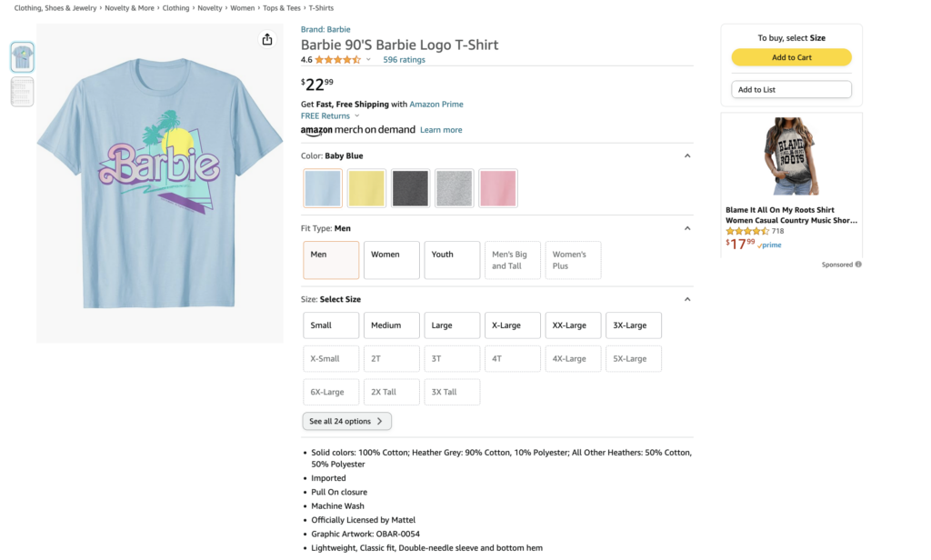Open the 596 ratings link
Viewport: 931px width, 560px height.
[404, 60]
